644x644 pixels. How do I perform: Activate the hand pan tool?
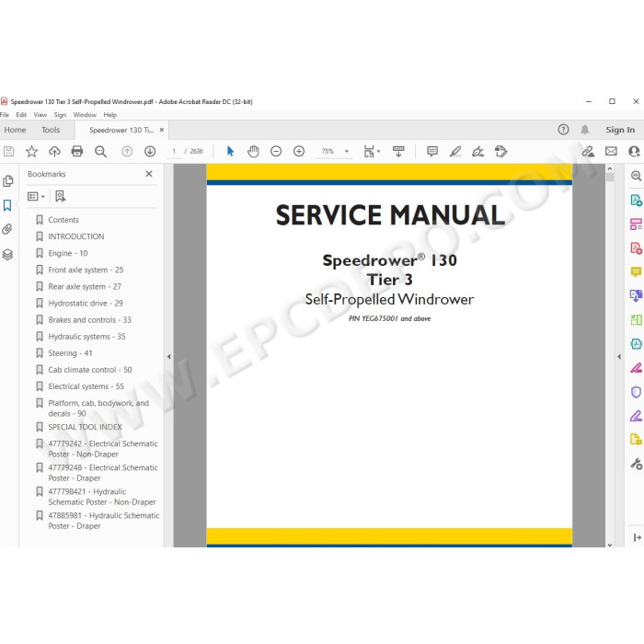pyautogui.click(x=253, y=152)
